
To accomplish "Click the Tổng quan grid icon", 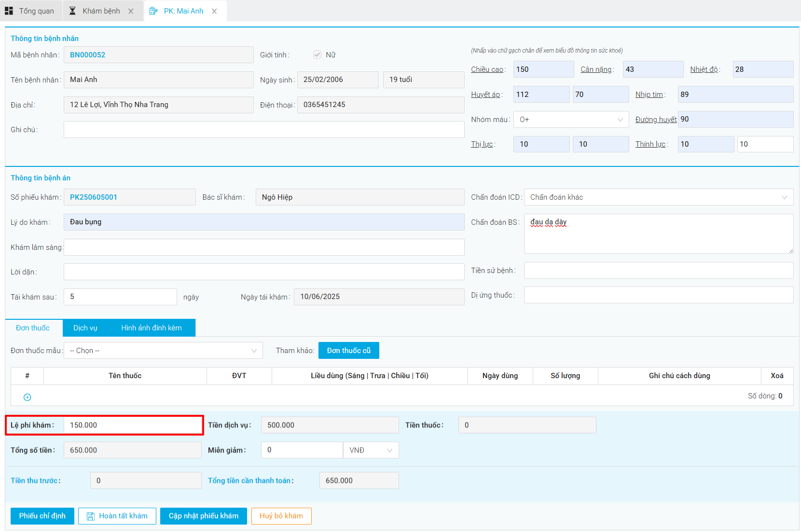I will 9,11.
